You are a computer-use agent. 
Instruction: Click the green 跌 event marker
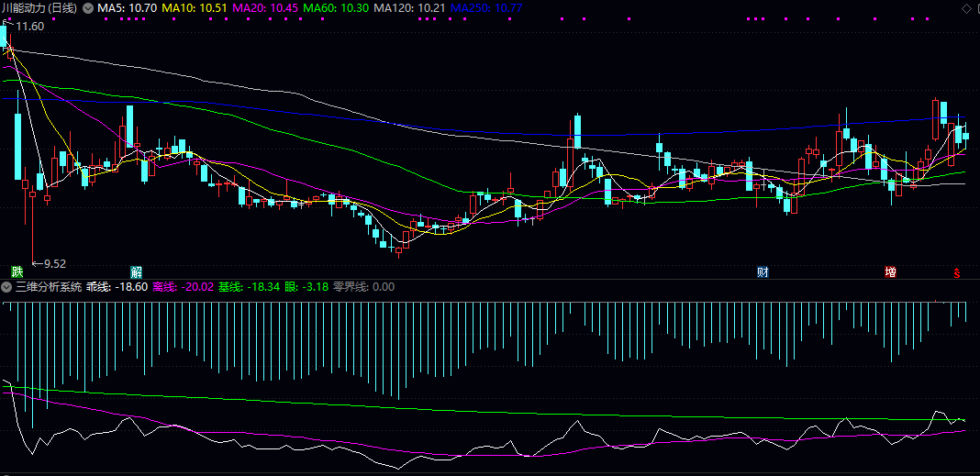[x=17, y=271]
